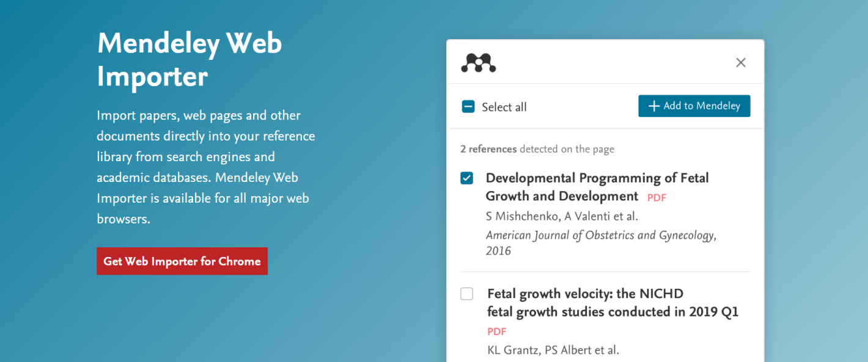
Task: Click the American Journal of Obstetrics text
Action: [x=601, y=235]
